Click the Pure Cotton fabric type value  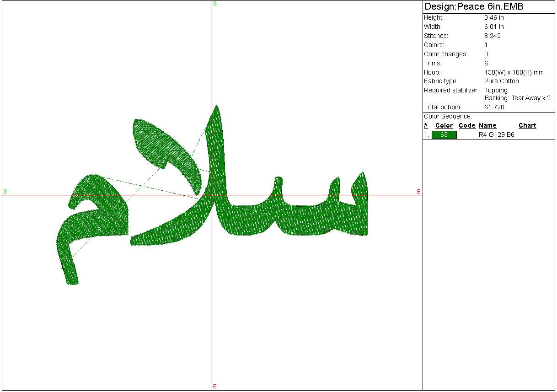click(501, 81)
